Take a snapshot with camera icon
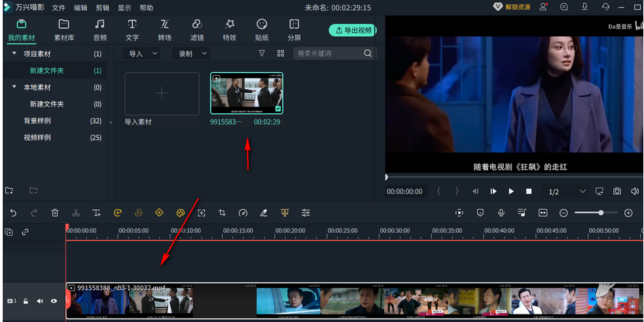 pyautogui.click(x=617, y=191)
